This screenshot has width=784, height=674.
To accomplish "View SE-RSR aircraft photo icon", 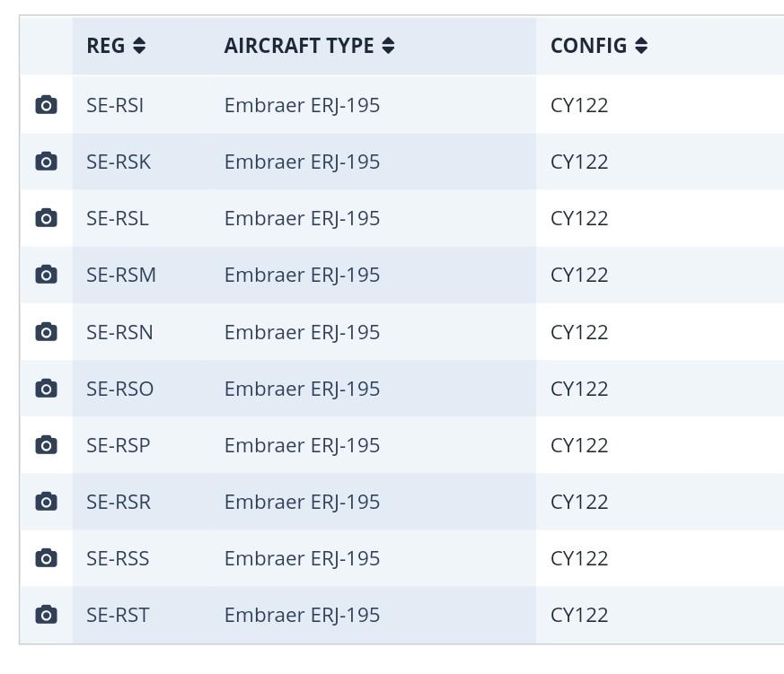I will (x=46, y=502).
